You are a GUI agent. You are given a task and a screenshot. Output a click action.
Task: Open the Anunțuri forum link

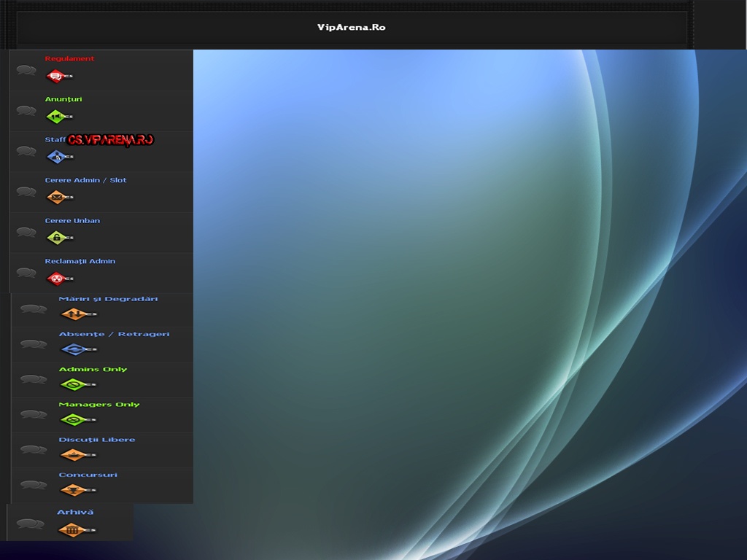pyautogui.click(x=63, y=99)
